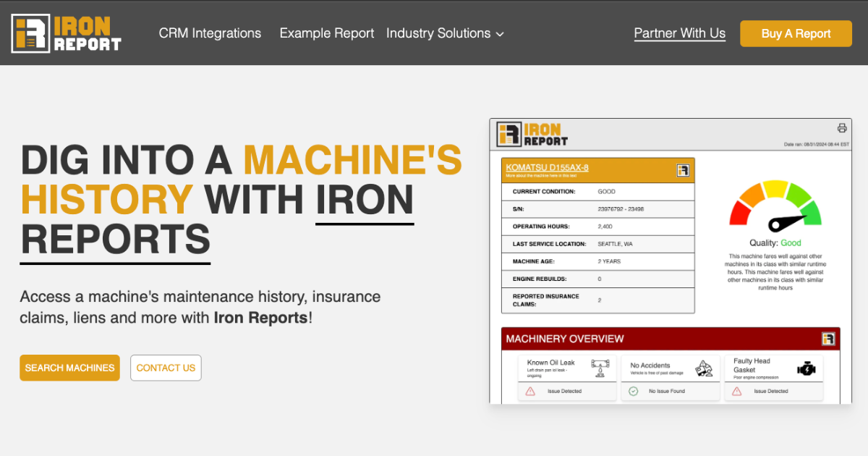Click the Buy A Report button
Image resolution: width=868 pixels, height=456 pixels.
796,33
